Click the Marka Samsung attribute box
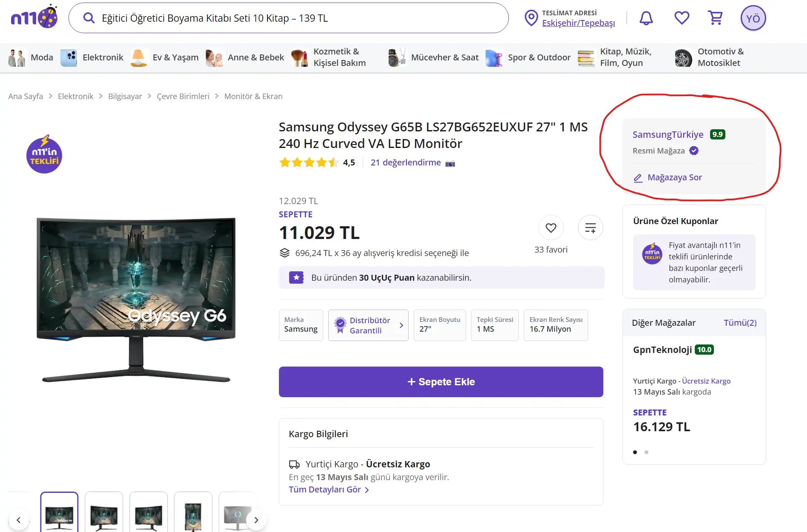 301,325
